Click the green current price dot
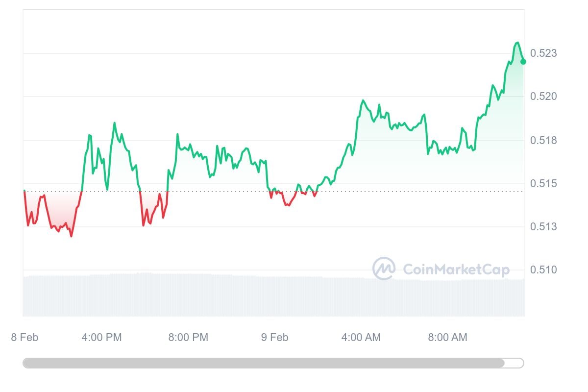The width and height of the screenshot is (588, 392). pos(523,62)
